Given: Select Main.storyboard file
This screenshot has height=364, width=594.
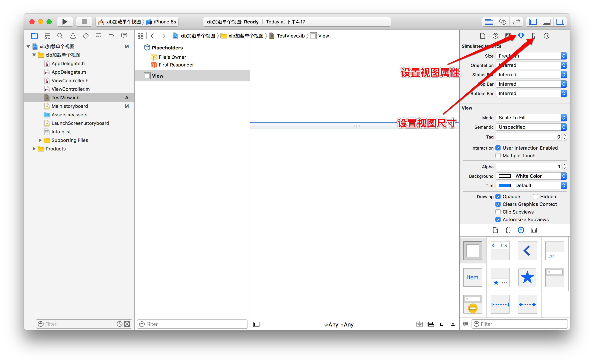Looking at the screenshot, I should point(70,106).
